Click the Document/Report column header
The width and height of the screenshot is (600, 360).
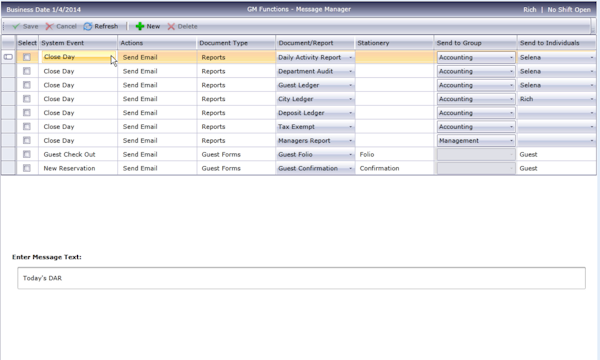click(x=315, y=43)
